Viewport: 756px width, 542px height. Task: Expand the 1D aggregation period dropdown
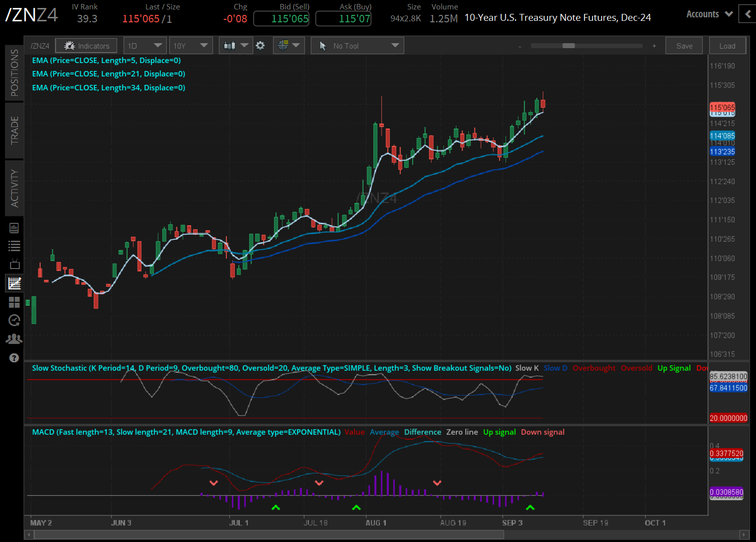(145, 46)
